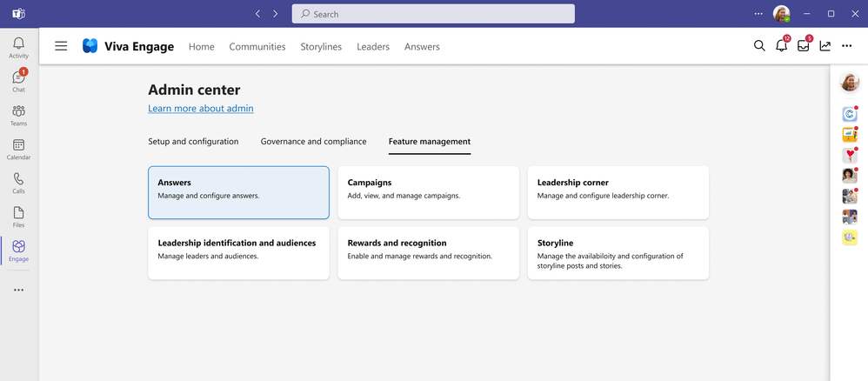Screen dimensions: 868x381
Task: Select Feature management tab
Action: 430,141
